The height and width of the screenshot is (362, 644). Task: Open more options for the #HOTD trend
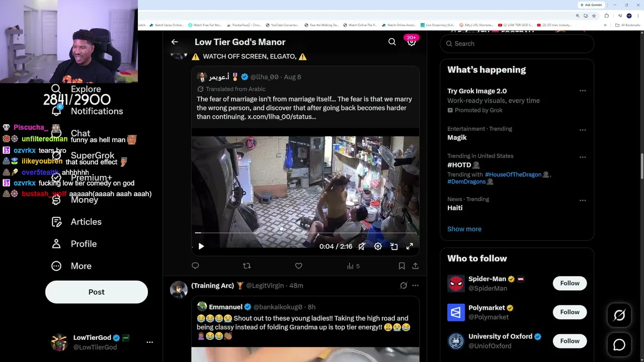(x=583, y=157)
